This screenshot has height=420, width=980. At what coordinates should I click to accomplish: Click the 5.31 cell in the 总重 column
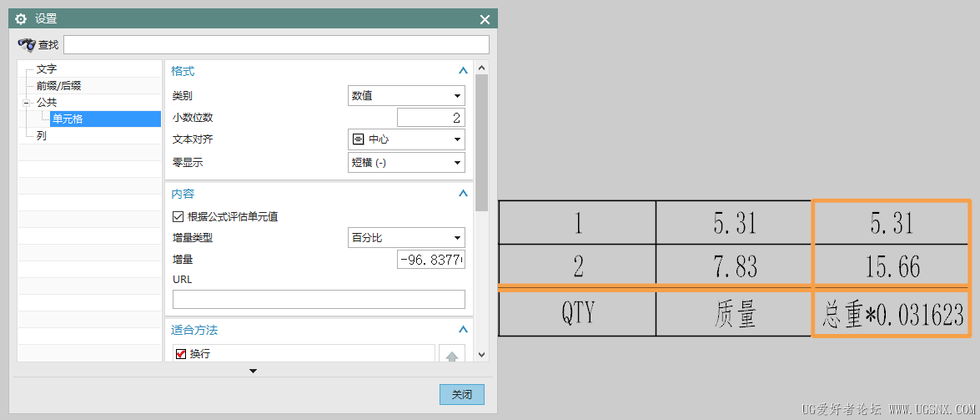(891, 223)
